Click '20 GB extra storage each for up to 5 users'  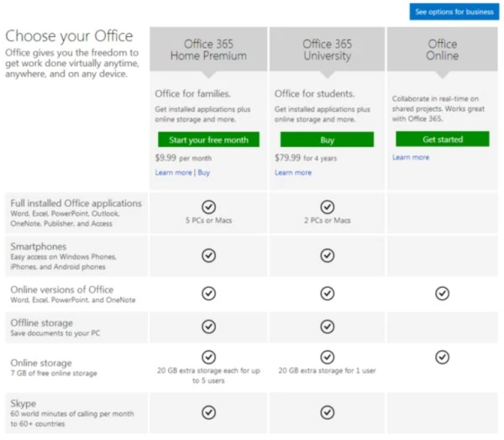tap(208, 375)
